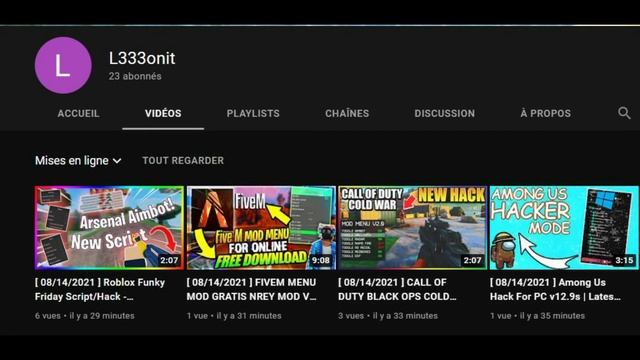Switch to the À PROPOS tab
The height and width of the screenshot is (360, 640).
(546, 113)
